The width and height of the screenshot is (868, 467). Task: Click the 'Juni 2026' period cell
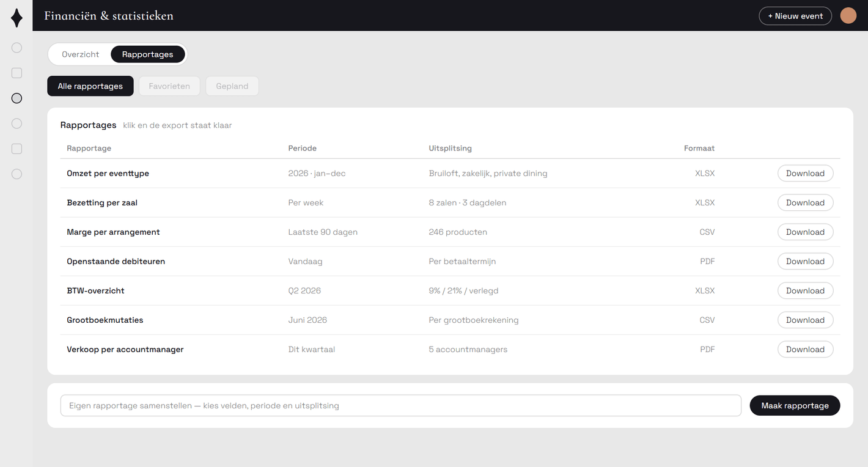307,320
